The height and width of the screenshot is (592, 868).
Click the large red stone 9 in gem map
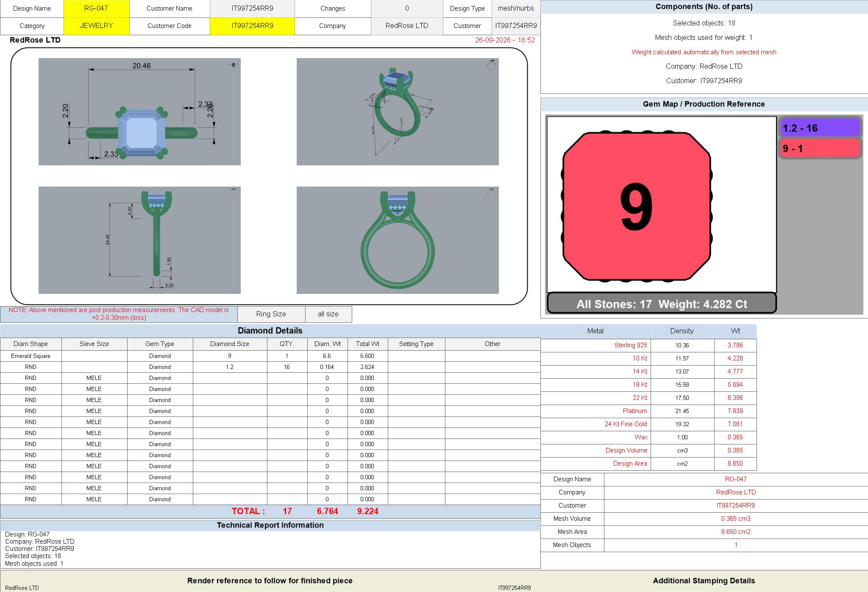click(x=637, y=206)
